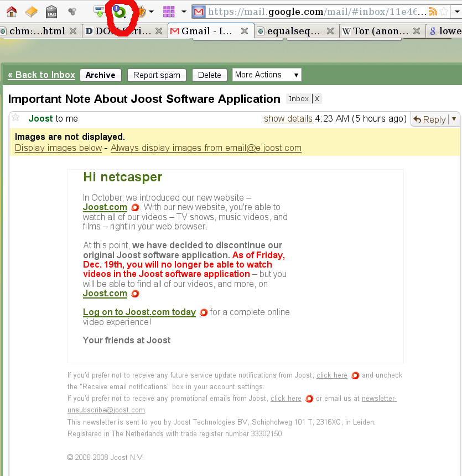The width and height of the screenshot is (462, 476).
Task: Close the chm:...html tab
Action: pos(73,31)
